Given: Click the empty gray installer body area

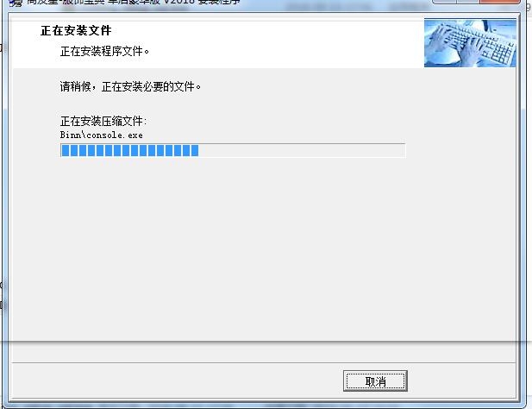Looking at the screenshot, I should point(264,248).
